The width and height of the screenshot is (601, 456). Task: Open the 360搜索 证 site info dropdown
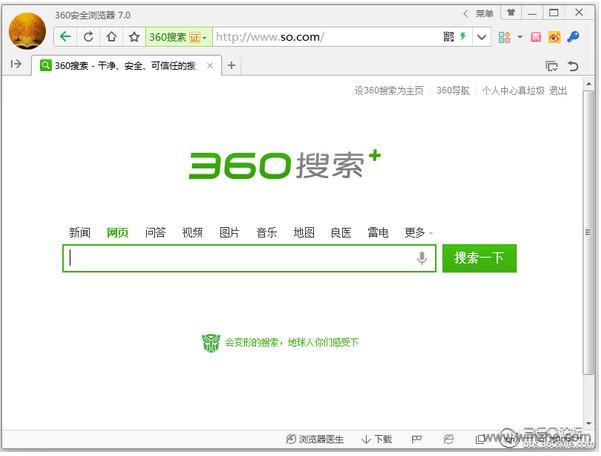tap(178, 37)
